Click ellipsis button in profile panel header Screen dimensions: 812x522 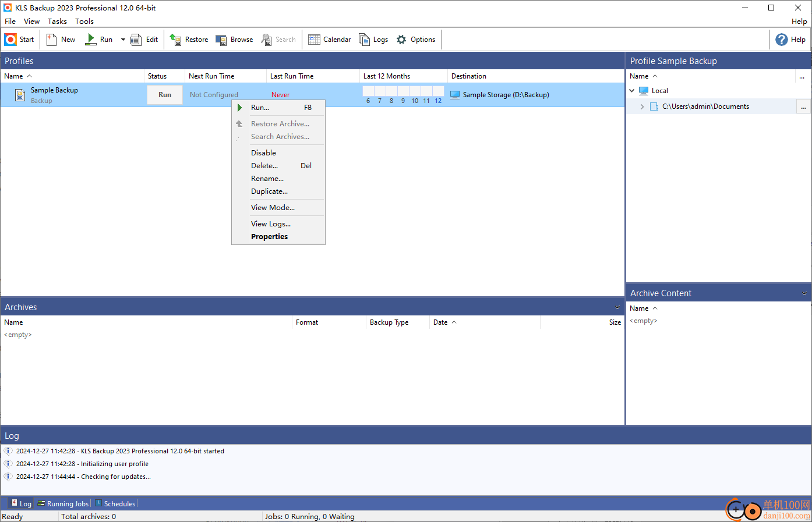click(x=802, y=76)
